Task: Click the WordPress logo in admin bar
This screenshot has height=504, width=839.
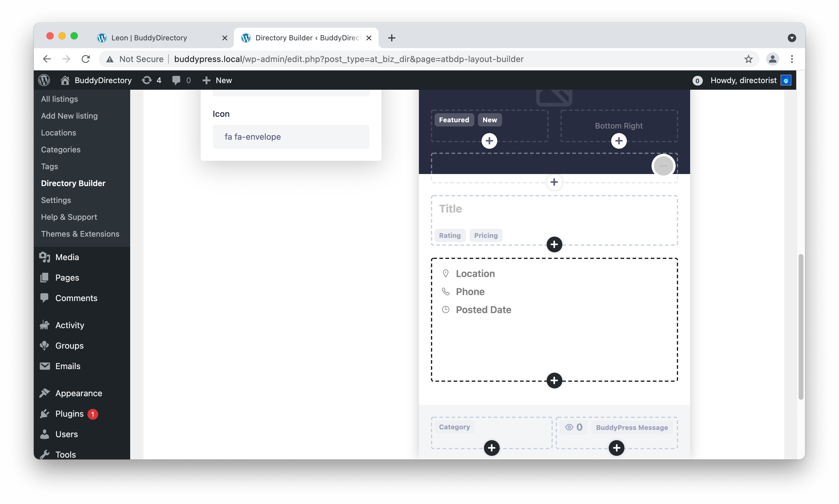Action: [x=44, y=80]
